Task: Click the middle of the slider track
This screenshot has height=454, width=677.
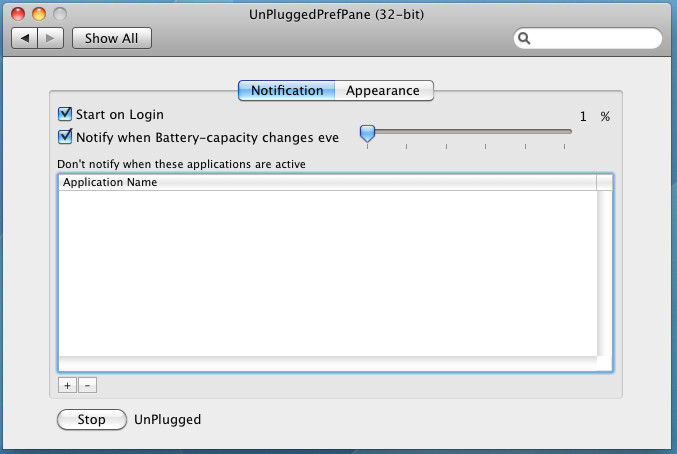Action: pos(466,132)
